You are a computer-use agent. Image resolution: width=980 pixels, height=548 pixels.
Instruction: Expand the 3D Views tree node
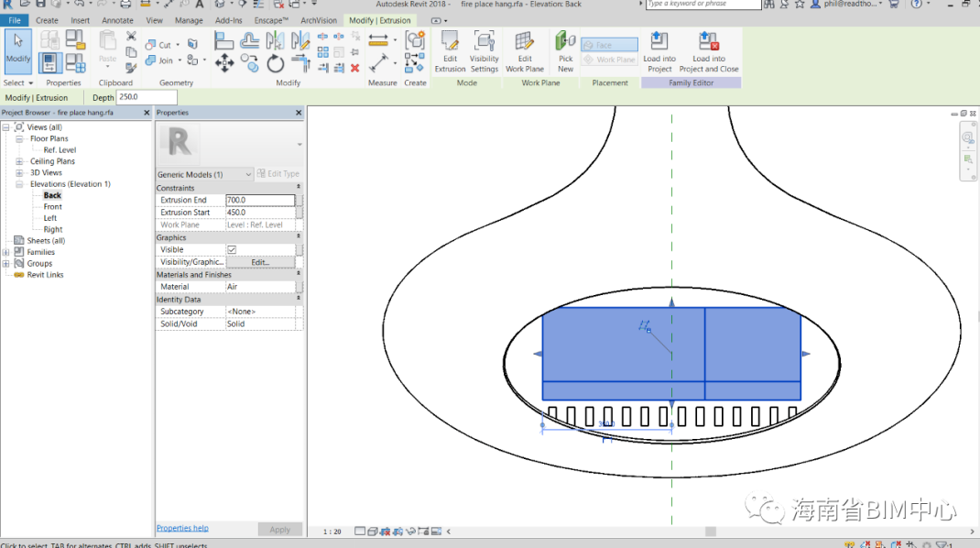(19, 172)
